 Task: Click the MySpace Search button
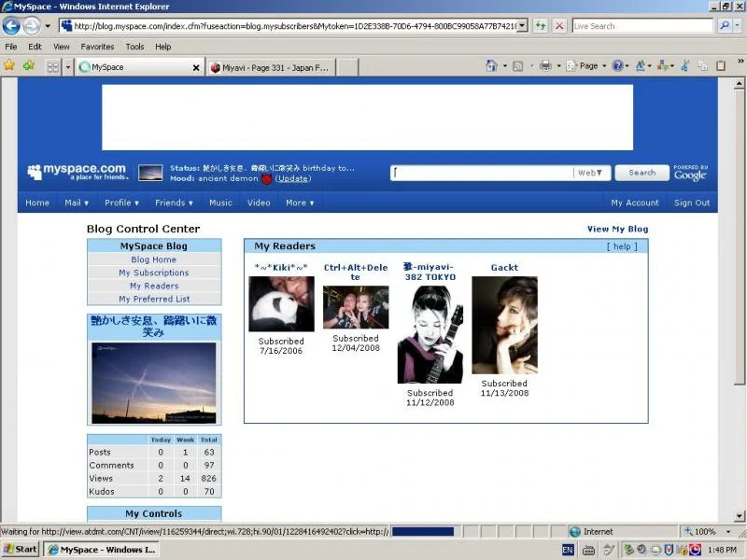641,173
